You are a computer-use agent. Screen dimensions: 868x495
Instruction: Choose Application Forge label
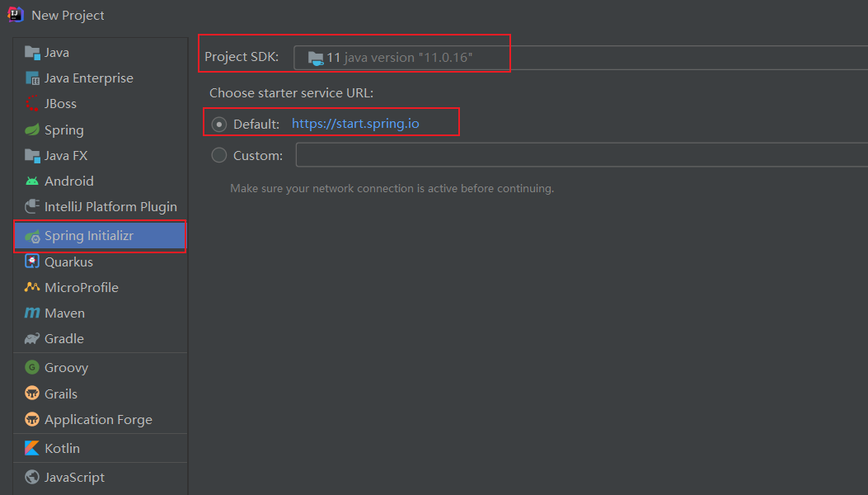coord(98,420)
